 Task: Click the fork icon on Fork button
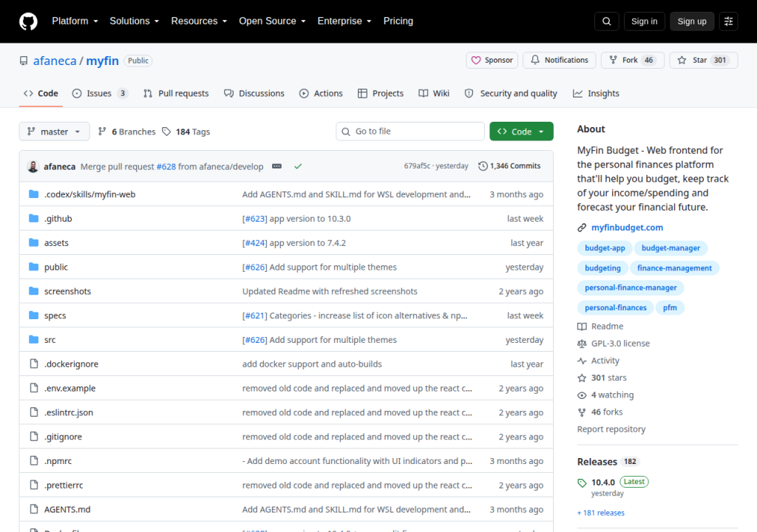pos(613,60)
